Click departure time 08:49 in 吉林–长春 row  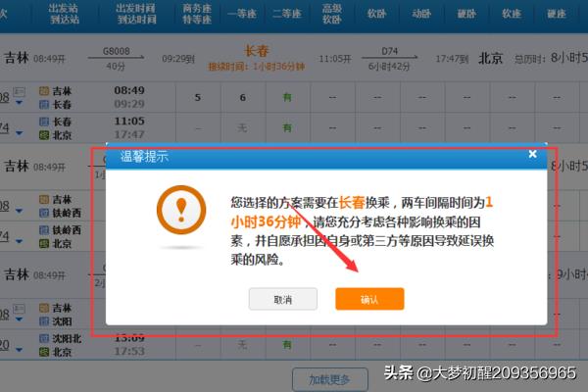(129, 90)
